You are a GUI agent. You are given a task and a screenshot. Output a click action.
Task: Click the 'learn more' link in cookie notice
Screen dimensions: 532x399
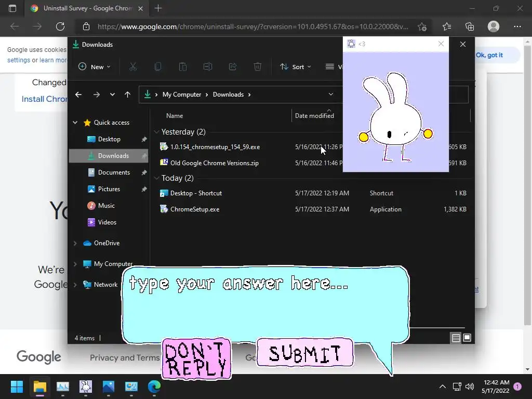[53, 60]
